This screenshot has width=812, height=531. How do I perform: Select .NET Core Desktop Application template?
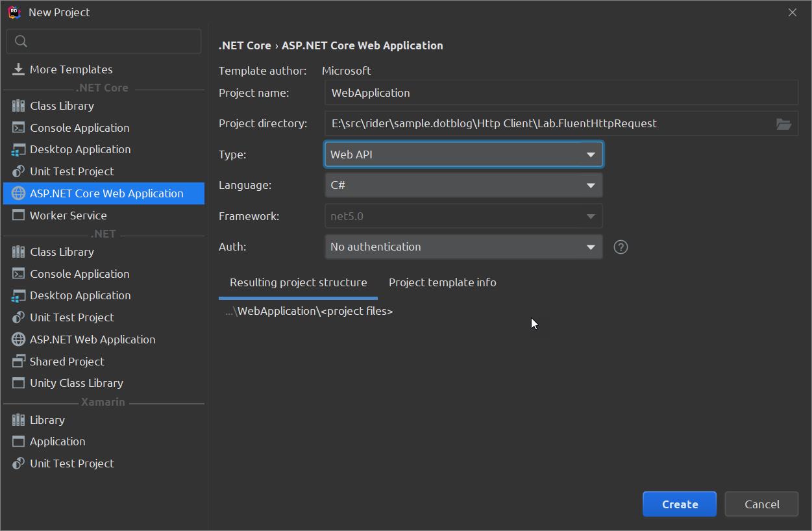pos(104,149)
